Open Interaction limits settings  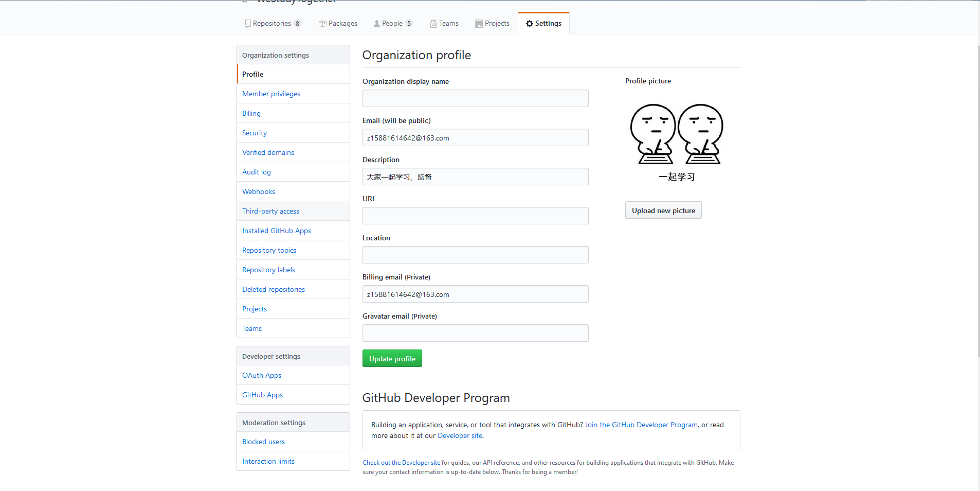point(293,461)
